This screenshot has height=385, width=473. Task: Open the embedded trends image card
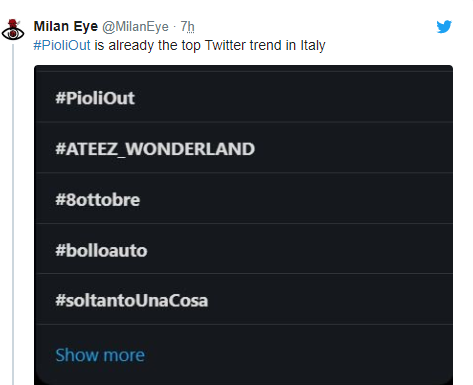click(x=243, y=225)
